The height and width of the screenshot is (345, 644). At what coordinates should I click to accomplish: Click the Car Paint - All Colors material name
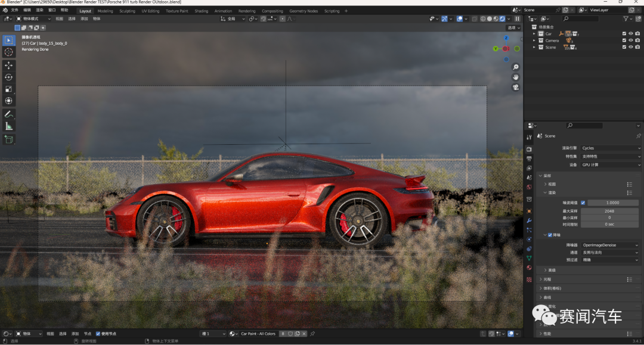[x=258, y=334]
